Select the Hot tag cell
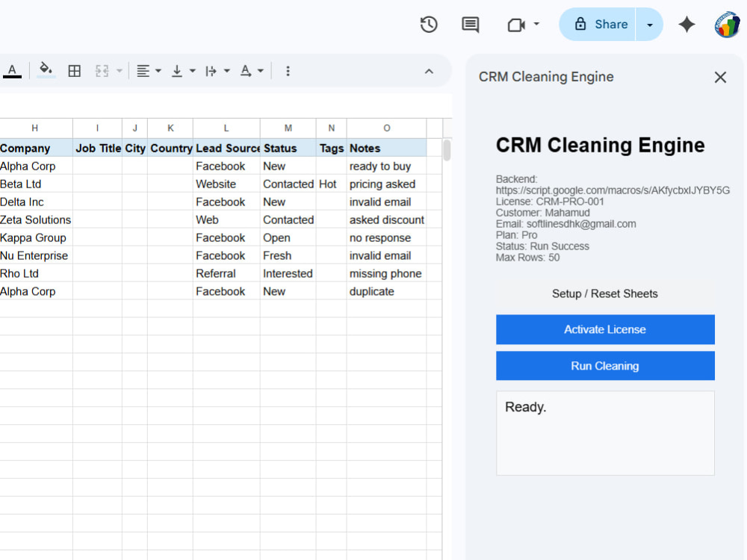This screenshot has width=747, height=560. coord(331,184)
